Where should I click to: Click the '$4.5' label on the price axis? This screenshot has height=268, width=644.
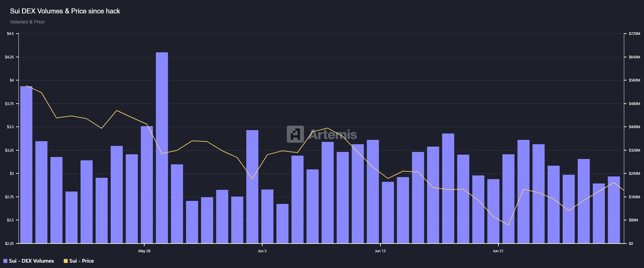pos(10,34)
